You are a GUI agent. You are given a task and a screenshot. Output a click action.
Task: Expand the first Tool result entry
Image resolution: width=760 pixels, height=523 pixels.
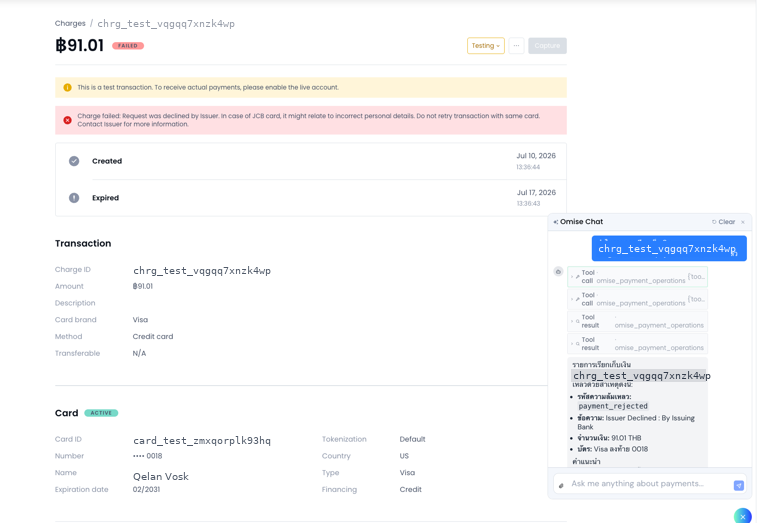(637, 321)
